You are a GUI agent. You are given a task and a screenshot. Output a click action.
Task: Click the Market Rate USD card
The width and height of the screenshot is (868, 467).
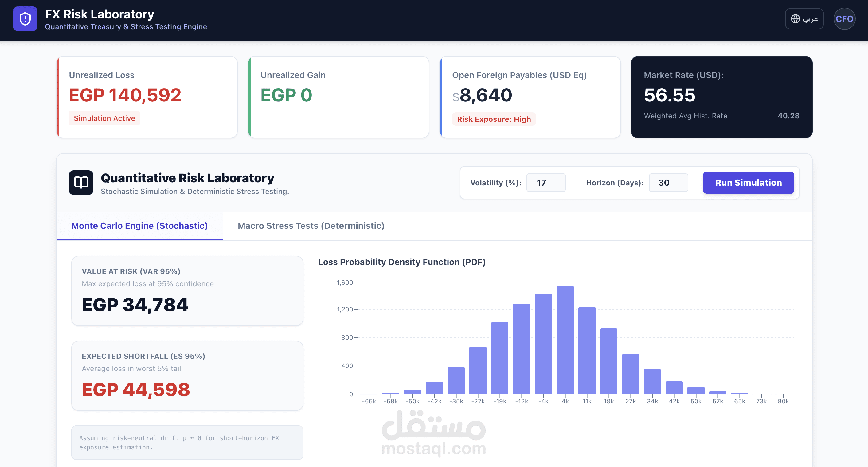click(x=721, y=97)
